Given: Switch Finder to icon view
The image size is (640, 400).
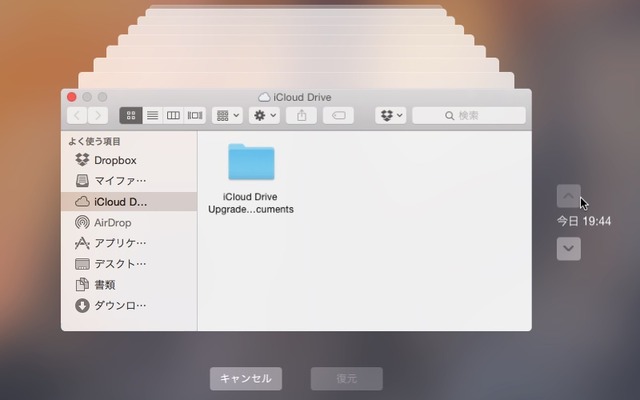Looking at the screenshot, I should point(131,116).
